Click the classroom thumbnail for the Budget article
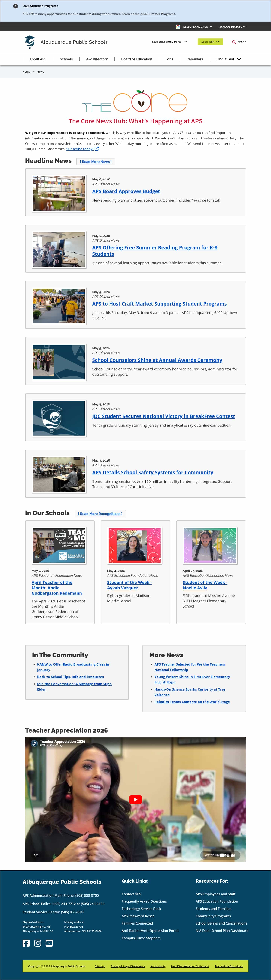Image resolution: width=271 pixels, height=980 pixels. (x=59, y=193)
